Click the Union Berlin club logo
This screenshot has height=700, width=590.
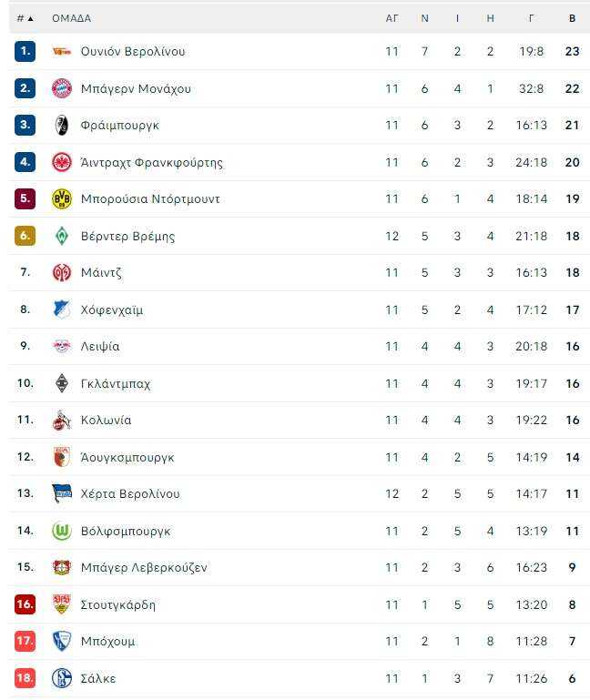62,51
